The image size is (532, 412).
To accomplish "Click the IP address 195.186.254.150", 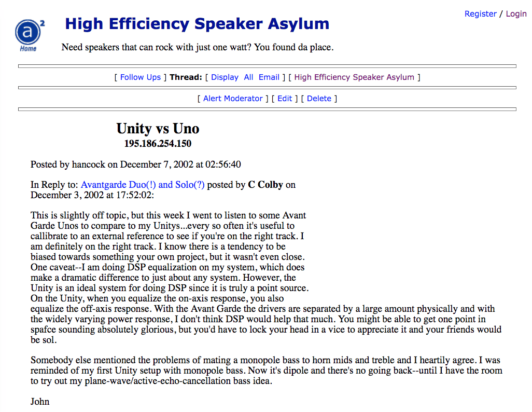I will point(158,144).
